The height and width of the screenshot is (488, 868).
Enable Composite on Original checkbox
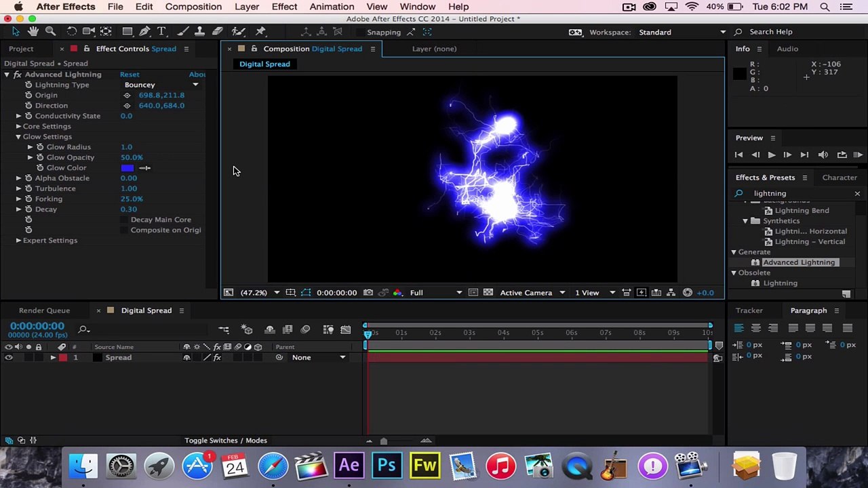point(124,230)
